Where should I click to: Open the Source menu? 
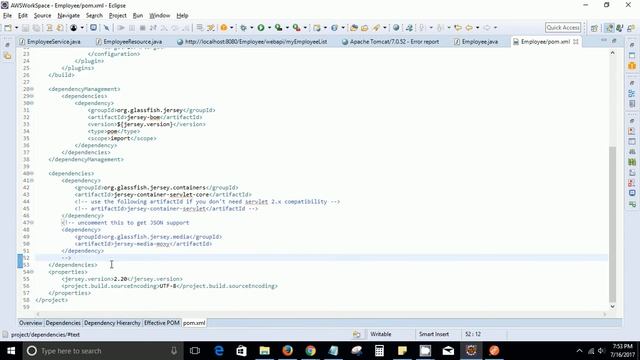point(42,16)
